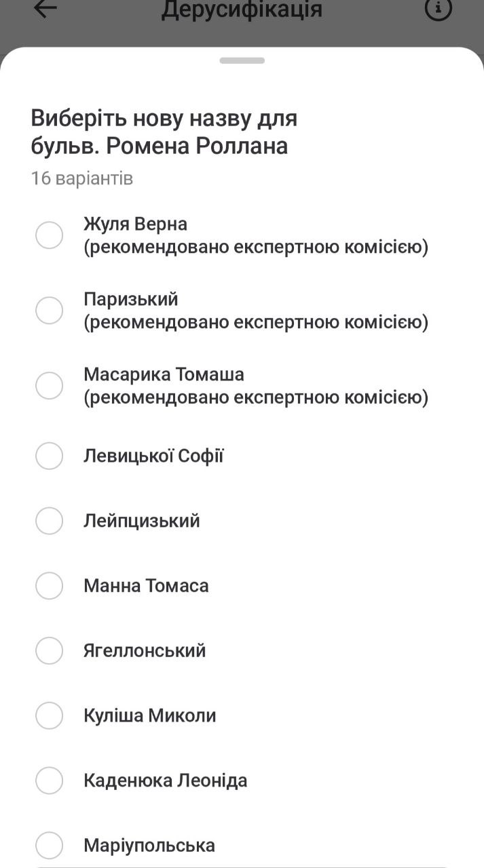Tap the Маріупольська option label

[x=149, y=846]
